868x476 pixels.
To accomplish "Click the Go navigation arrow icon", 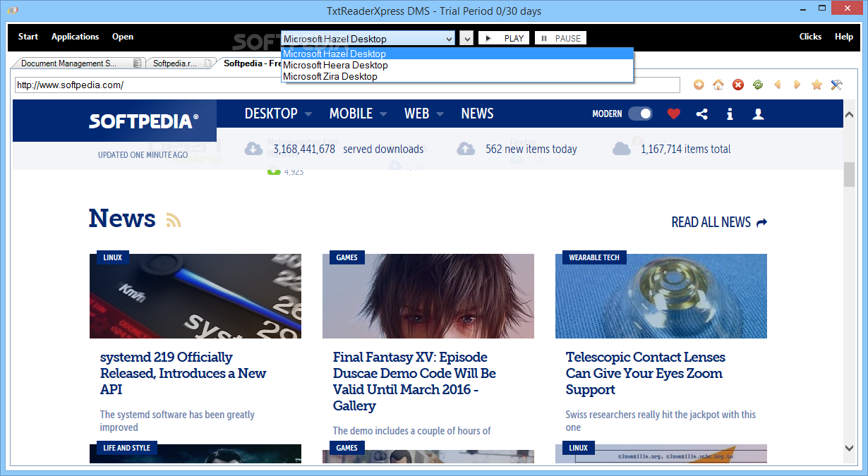I will click(699, 85).
